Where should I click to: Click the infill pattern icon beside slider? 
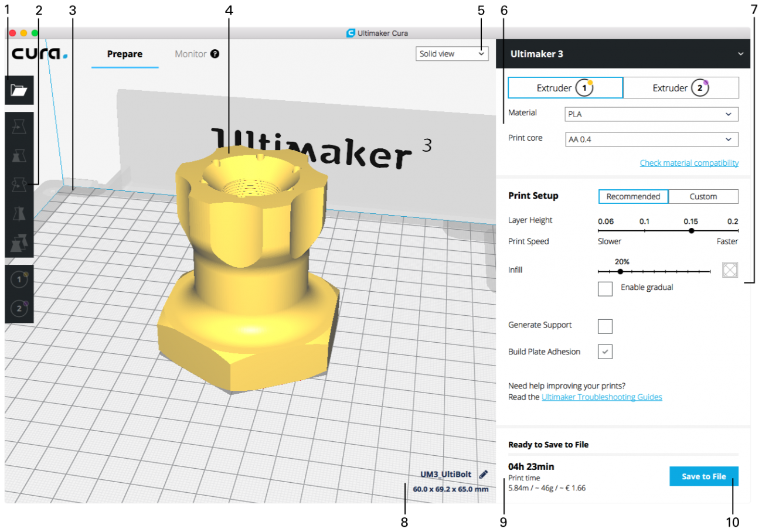(730, 270)
